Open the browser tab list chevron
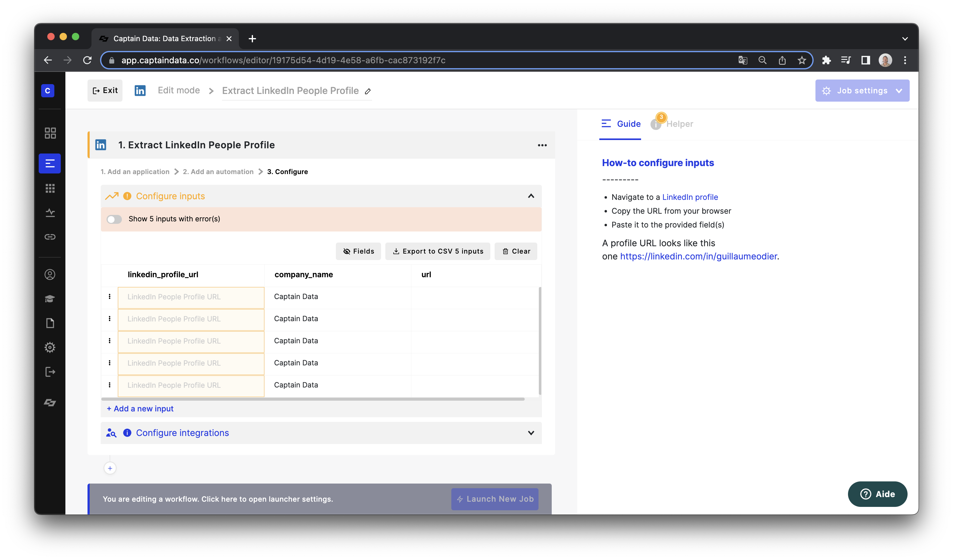This screenshot has width=953, height=560. coord(905,39)
